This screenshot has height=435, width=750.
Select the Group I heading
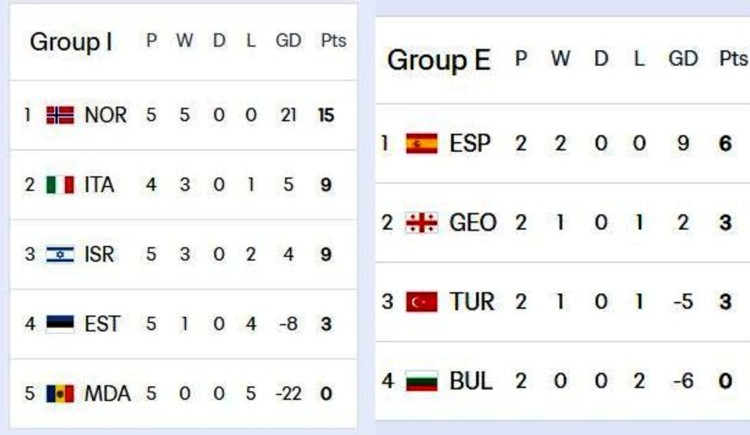pyautogui.click(x=70, y=42)
